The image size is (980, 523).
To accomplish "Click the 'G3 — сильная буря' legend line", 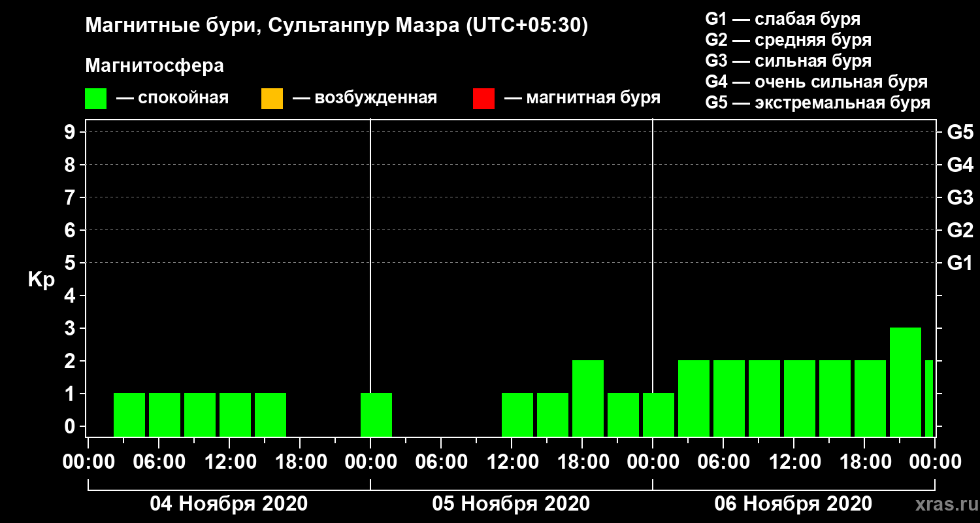I will coord(788,61).
